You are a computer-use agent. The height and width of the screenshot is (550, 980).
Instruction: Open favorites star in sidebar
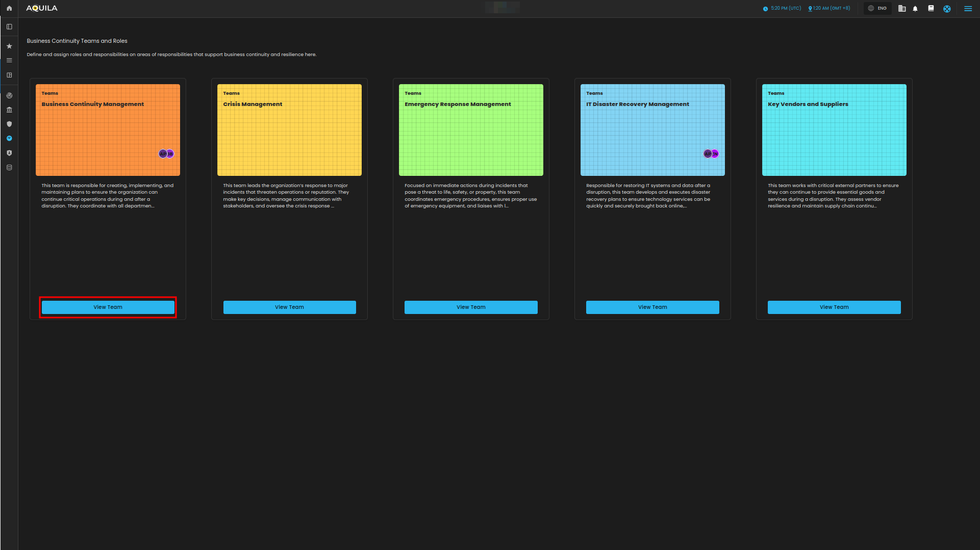point(9,46)
